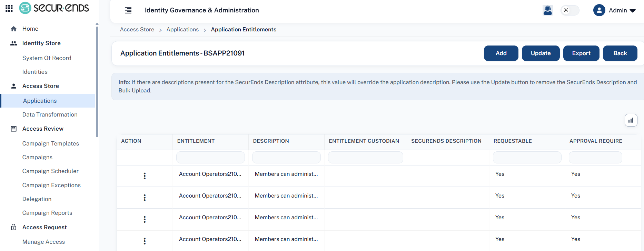
Task: Open Campaign Exceptions page
Action: point(51,185)
